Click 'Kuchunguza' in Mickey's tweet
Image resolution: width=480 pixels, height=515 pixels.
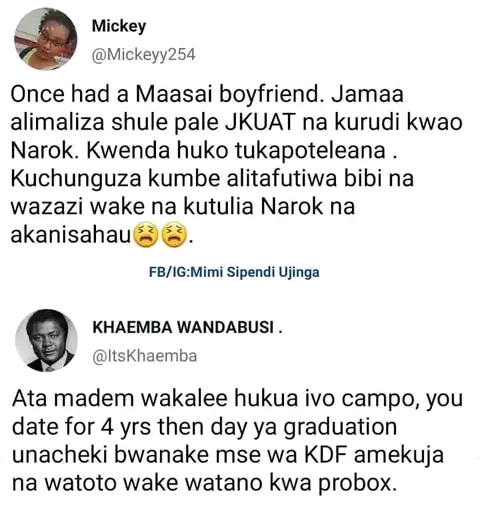(x=76, y=179)
